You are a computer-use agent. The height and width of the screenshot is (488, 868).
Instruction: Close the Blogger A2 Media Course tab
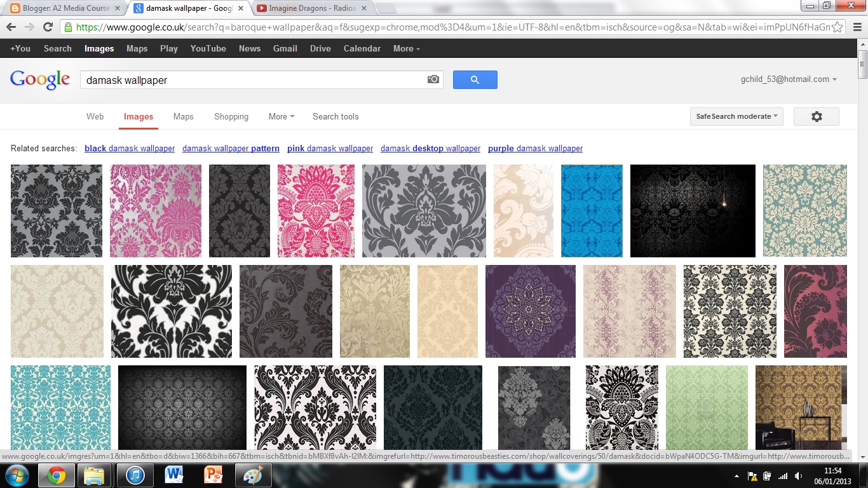click(117, 8)
